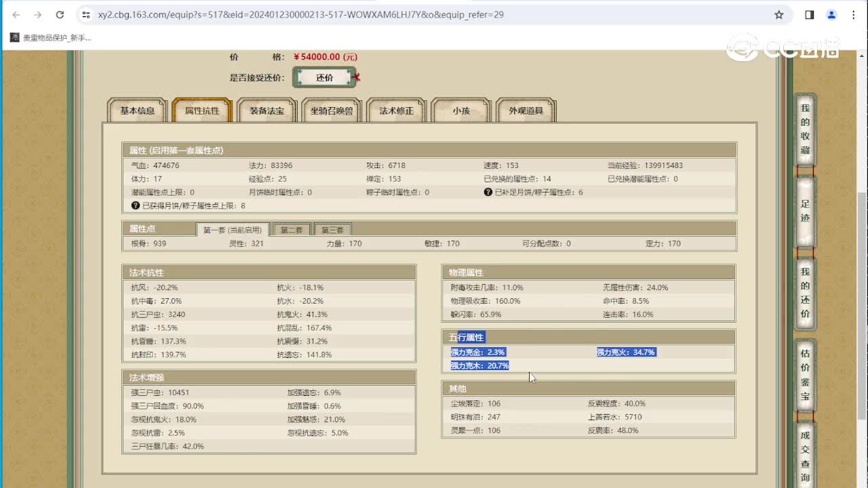Click the address bar URL

pos(300,14)
